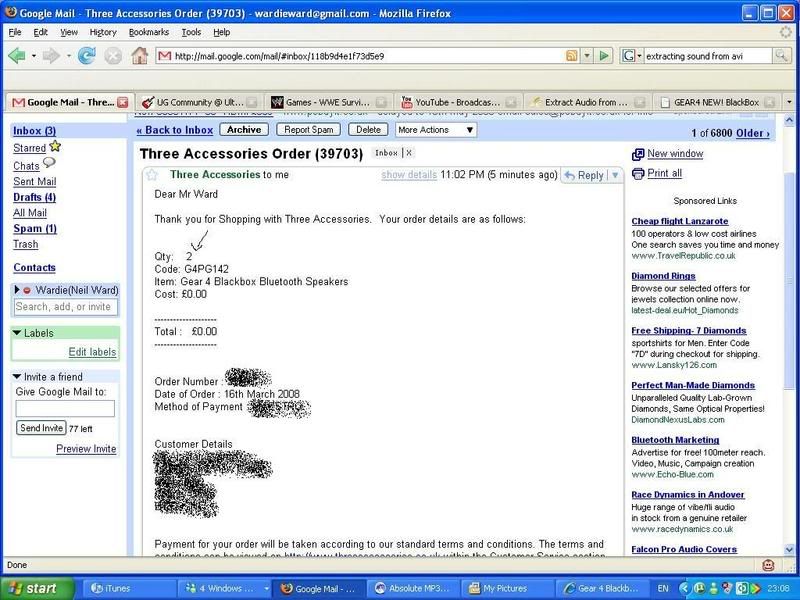The height and width of the screenshot is (600, 800).
Task: Go Back to Inbox link
Action: (174, 131)
